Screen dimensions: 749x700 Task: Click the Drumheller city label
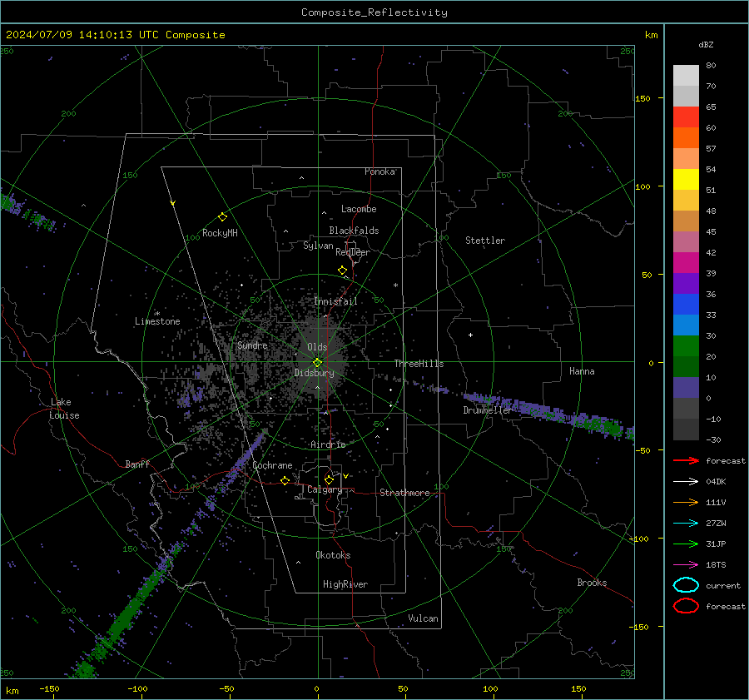click(487, 410)
